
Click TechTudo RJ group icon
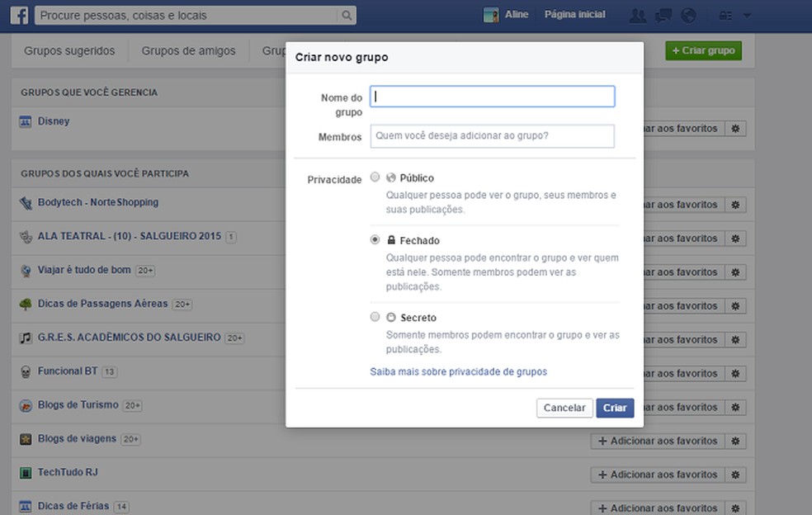tap(26, 473)
